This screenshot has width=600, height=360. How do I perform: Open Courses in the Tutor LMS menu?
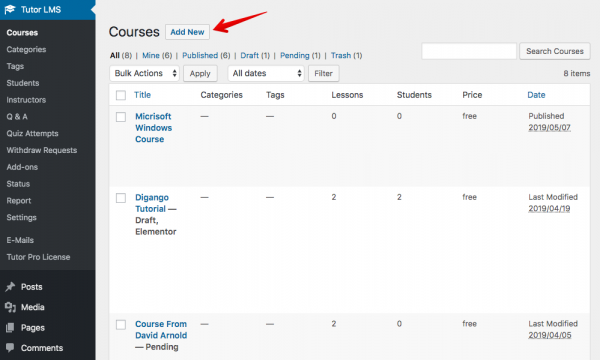22,33
